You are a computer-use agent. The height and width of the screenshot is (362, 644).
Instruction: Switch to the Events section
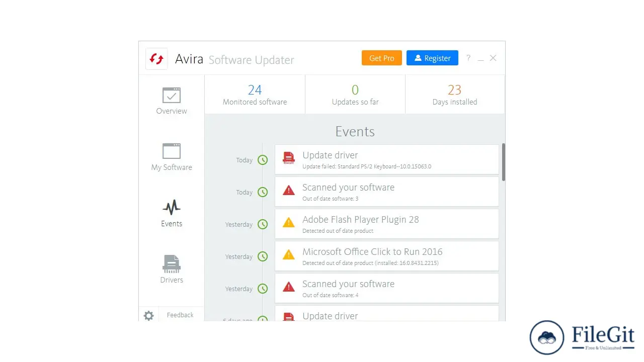(172, 214)
